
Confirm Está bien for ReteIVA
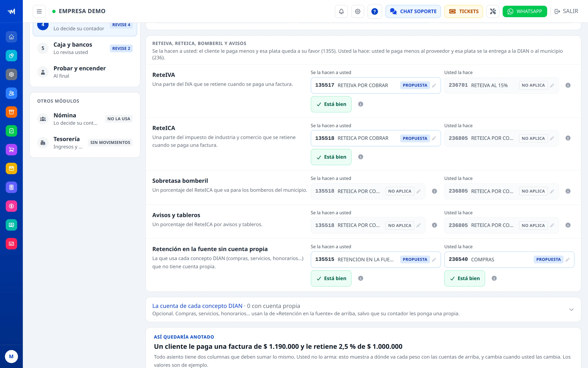tap(331, 104)
